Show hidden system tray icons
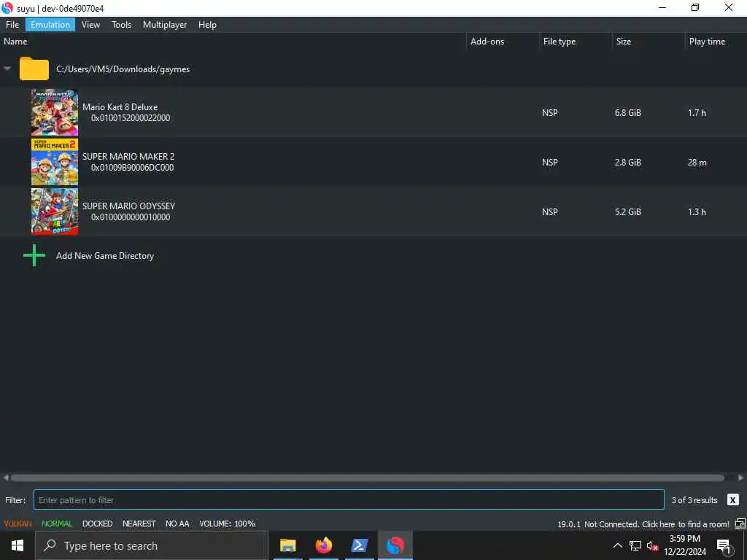Image resolution: width=747 pixels, height=560 pixels. pyautogui.click(x=617, y=545)
